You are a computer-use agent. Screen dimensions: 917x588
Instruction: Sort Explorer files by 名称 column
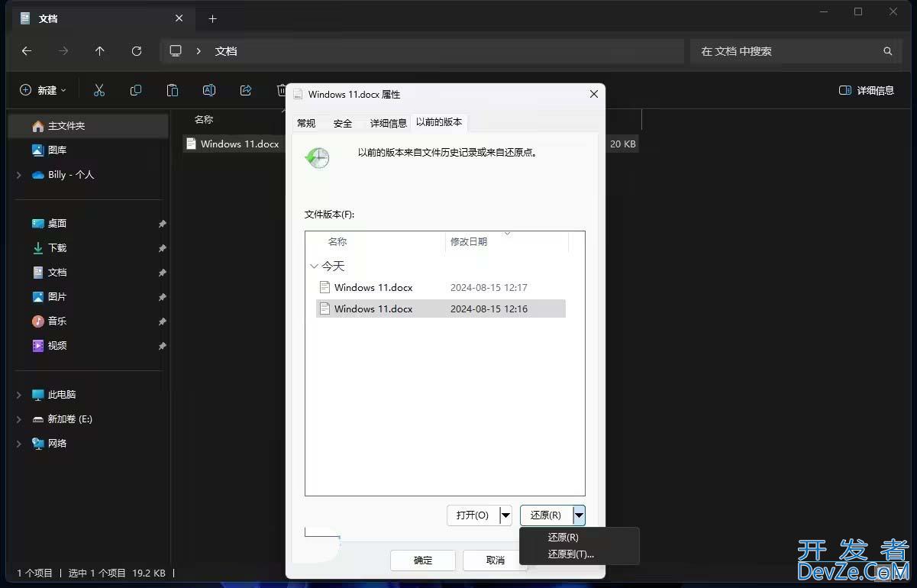point(204,120)
